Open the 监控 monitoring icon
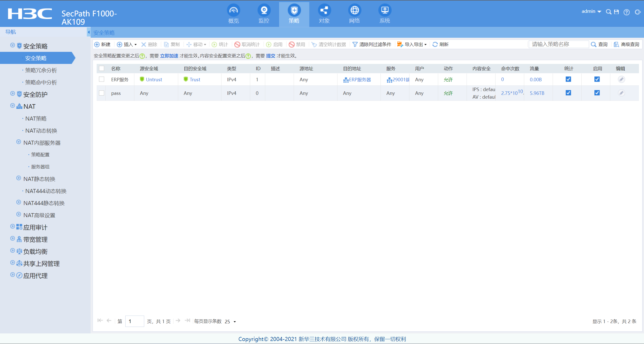The image size is (644, 344). click(264, 11)
